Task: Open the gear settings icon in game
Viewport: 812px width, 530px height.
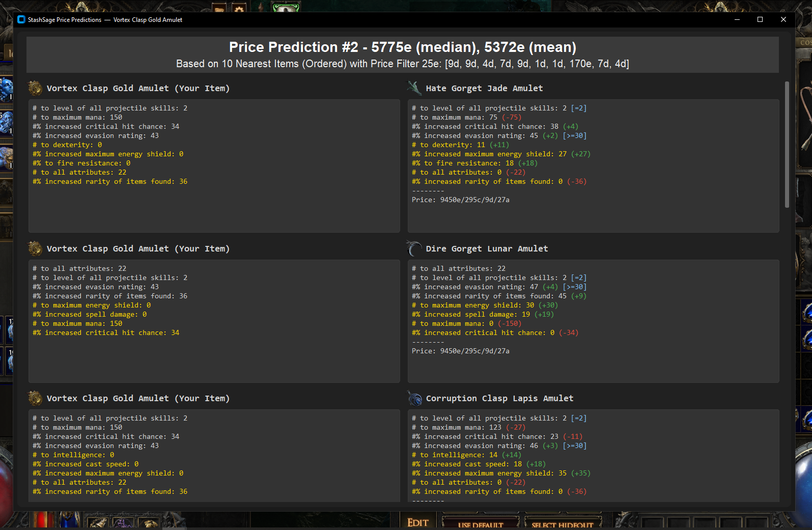Action: point(239,8)
